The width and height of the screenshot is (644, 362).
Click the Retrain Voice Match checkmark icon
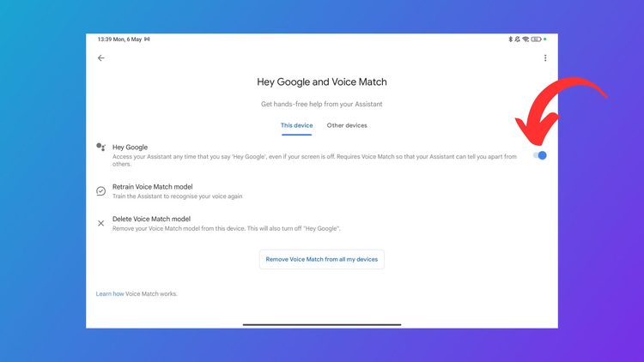point(100,190)
